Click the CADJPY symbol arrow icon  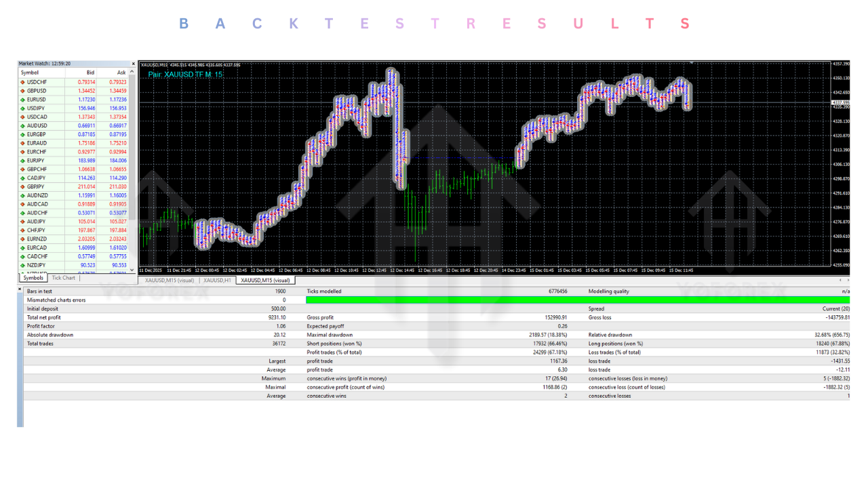click(x=21, y=178)
